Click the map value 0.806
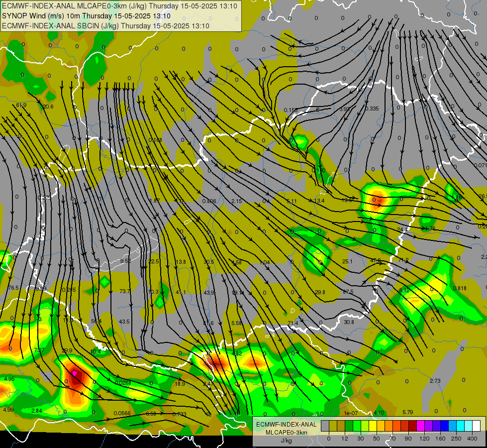This screenshot has width=487, height=448. pyautogui.click(x=209, y=201)
